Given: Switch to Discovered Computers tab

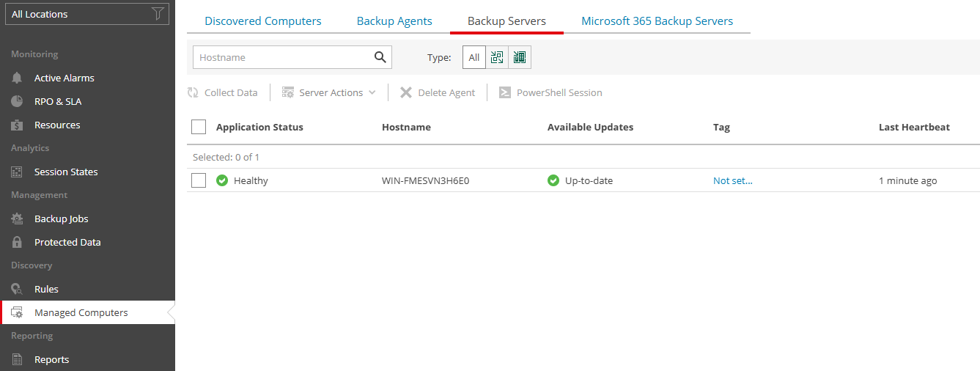Looking at the screenshot, I should tap(263, 21).
